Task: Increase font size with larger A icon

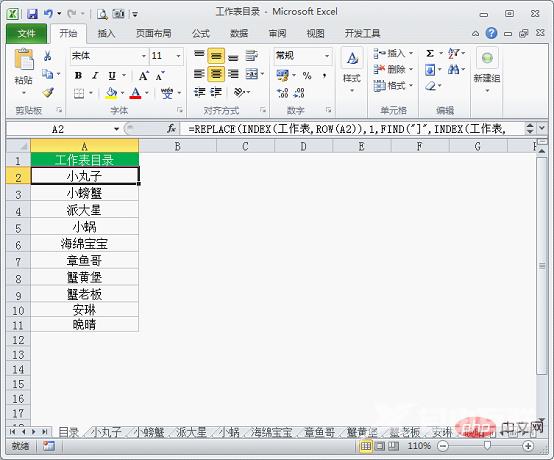Action: click(x=143, y=76)
